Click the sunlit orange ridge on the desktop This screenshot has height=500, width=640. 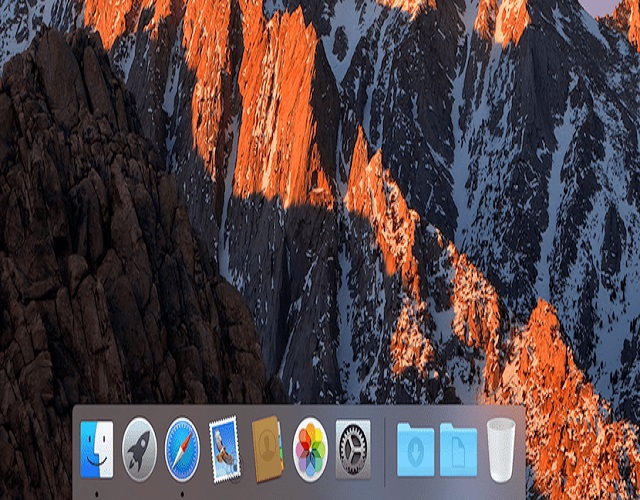[270, 110]
